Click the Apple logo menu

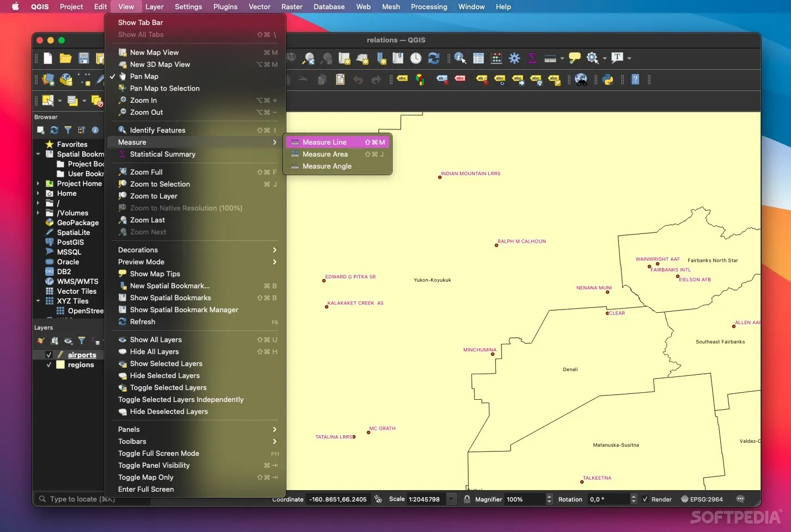(15, 7)
